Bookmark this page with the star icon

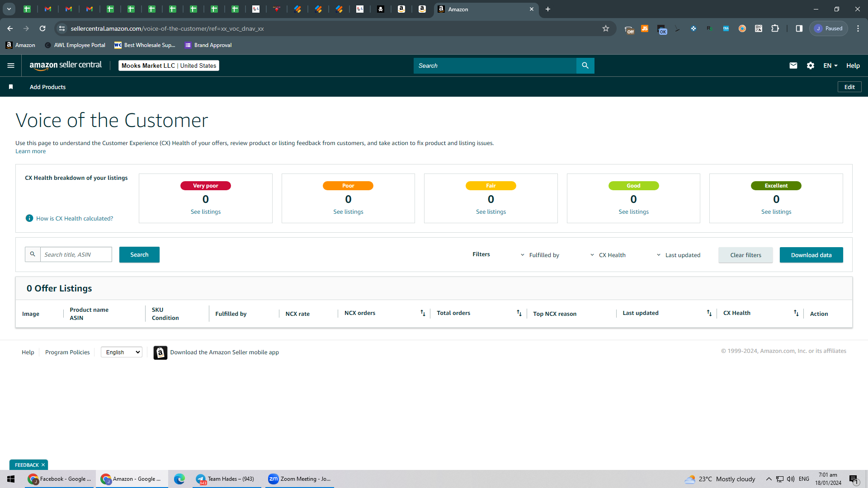click(606, 28)
